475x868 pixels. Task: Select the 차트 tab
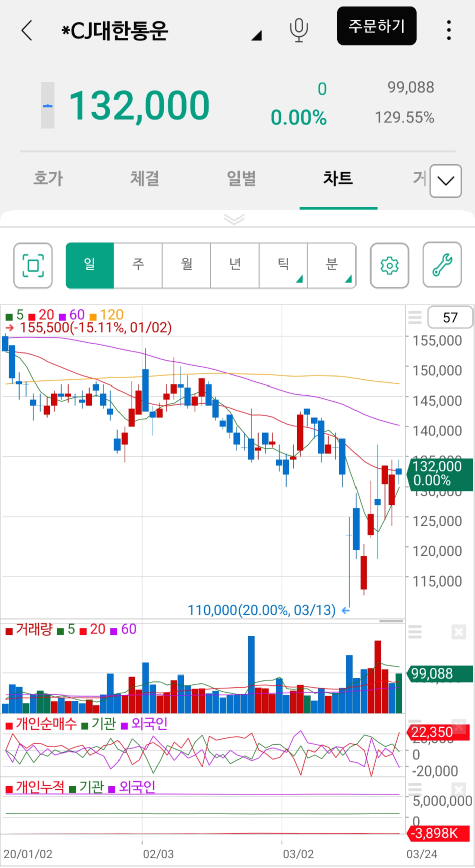pyautogui.click(x=338, y=178)
